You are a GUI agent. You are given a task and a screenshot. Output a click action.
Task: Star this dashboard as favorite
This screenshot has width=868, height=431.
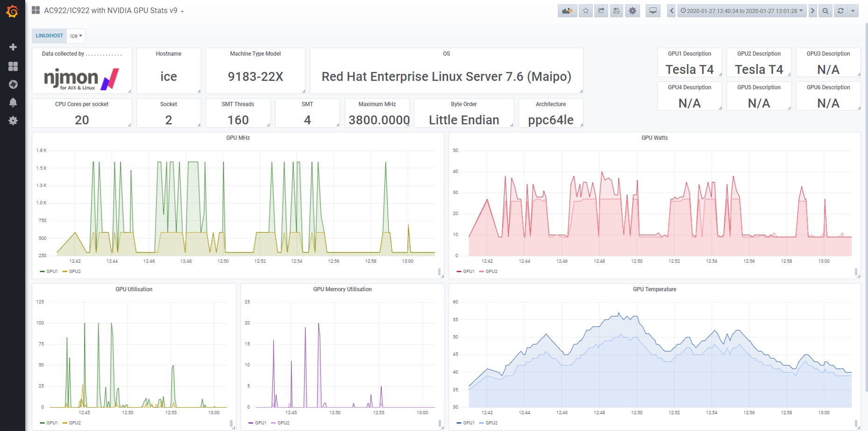(x=585, y=11)
